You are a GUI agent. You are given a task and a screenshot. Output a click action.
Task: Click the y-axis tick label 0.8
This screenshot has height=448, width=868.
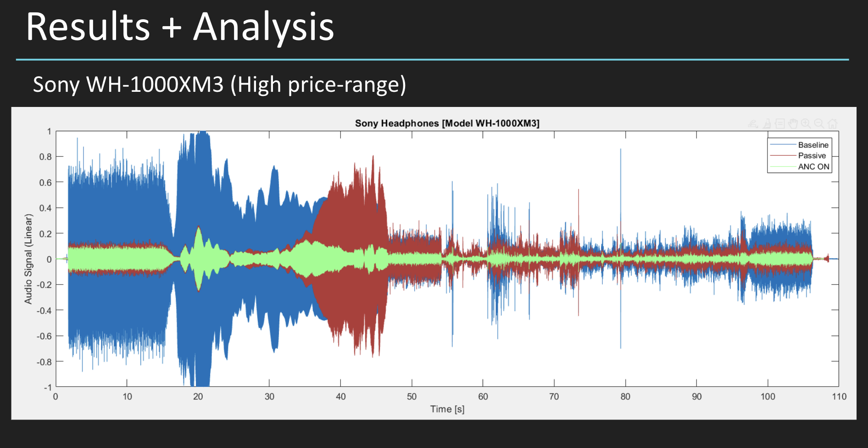coord(45,157)
